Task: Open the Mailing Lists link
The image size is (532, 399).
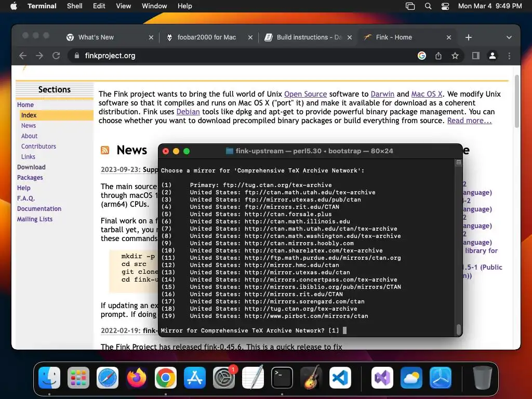Action: coord(35,219)
